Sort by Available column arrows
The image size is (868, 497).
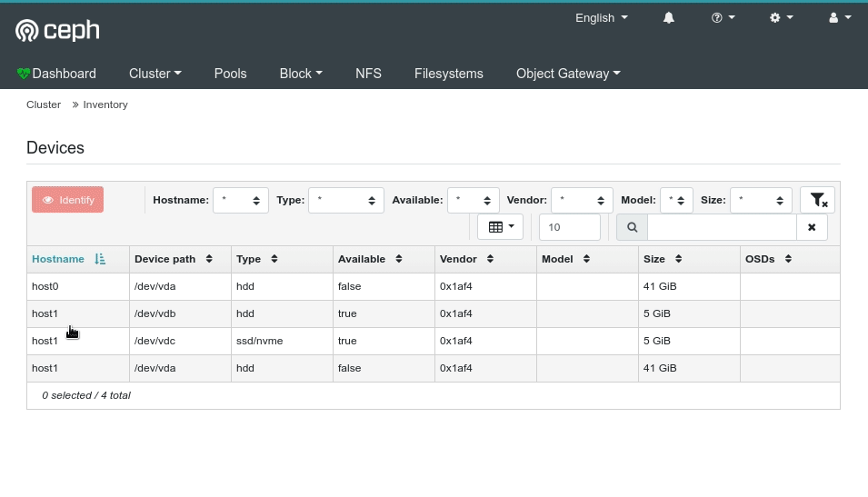click(x=399, y=259)
